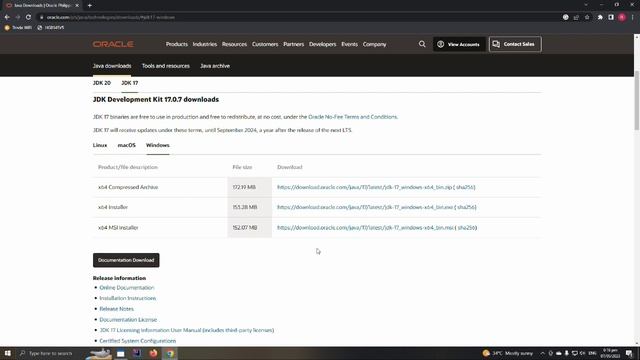
Task: Go back using the browser back arrow
Action: pos(7,17)
